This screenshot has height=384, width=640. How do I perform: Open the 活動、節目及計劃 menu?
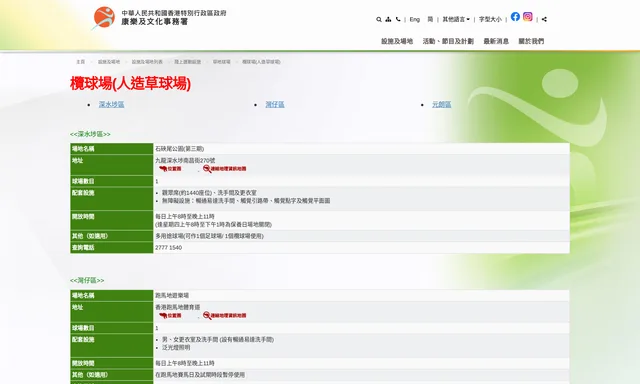[x=448, y=41]
